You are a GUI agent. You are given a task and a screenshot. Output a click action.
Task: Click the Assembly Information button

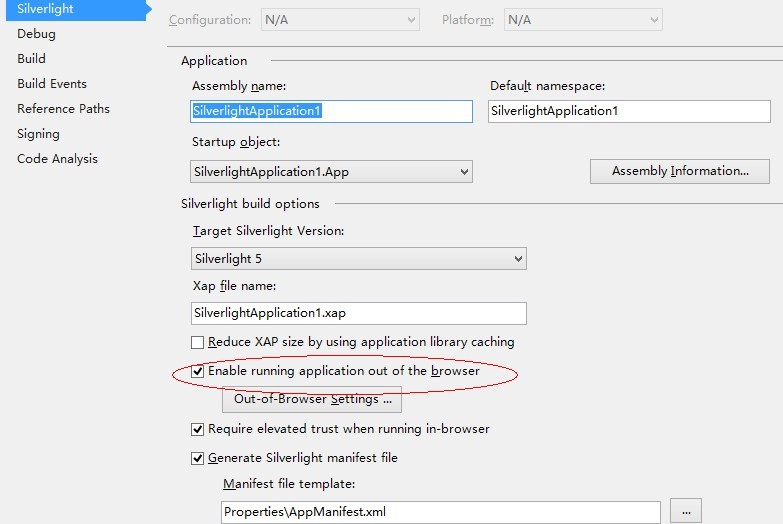click(x=680, y=171)
